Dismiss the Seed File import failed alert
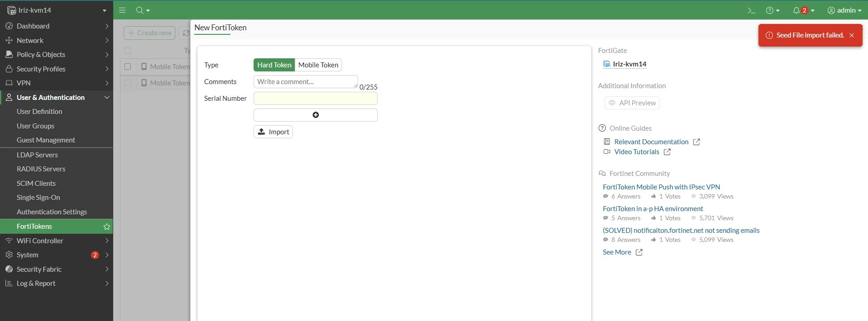The width and height of the screenshot is (868, 321). (852, 35)
